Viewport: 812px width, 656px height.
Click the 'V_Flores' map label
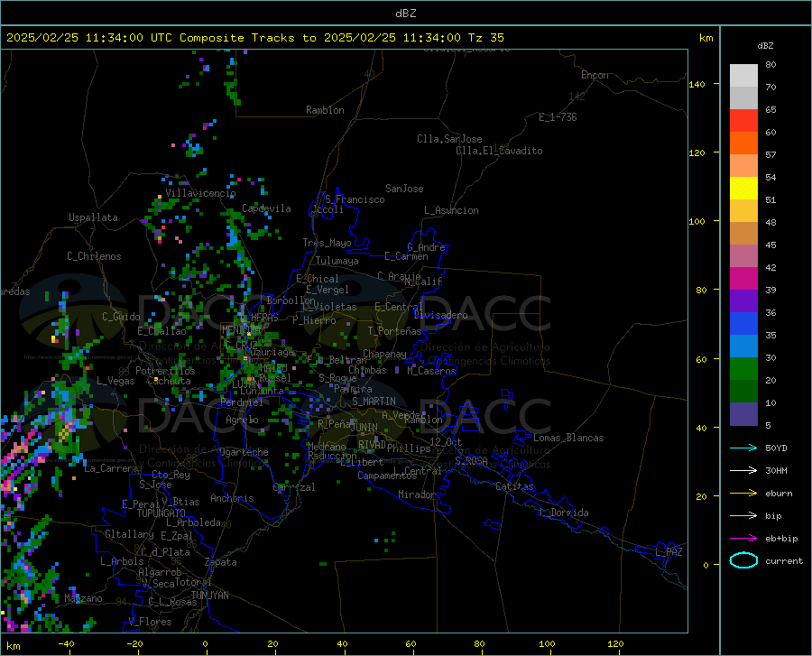[x=150, y=622]
